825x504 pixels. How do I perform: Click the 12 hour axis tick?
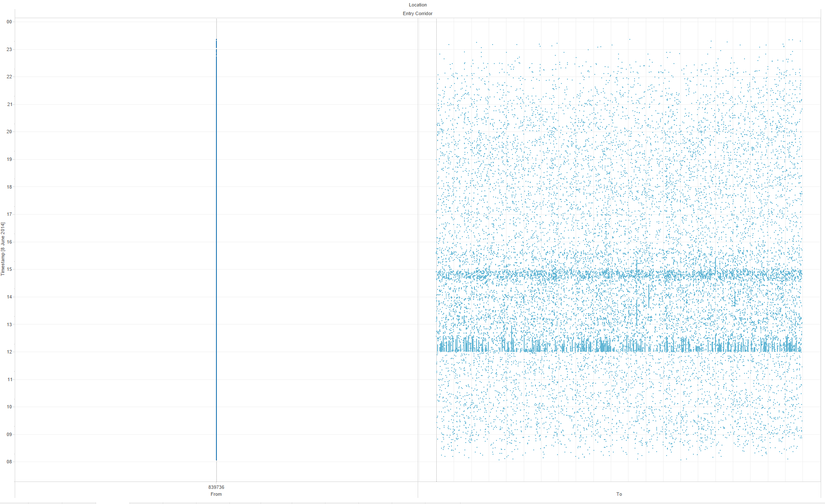(9, 352)
